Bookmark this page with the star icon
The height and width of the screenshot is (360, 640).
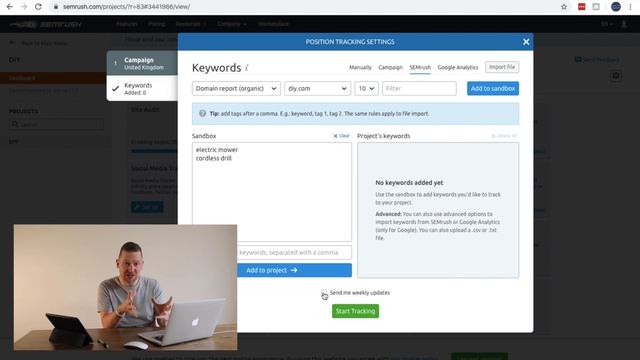(564, 7)
